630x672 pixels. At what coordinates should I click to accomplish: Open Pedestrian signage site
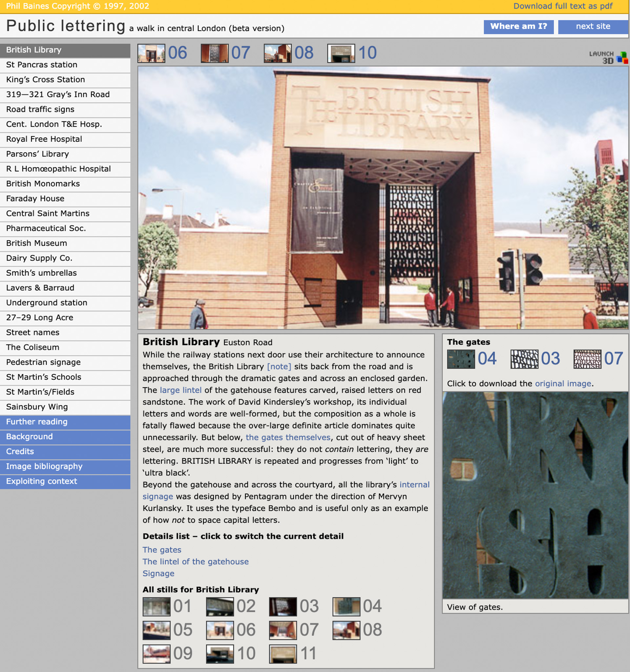click(x=65, y=362)
